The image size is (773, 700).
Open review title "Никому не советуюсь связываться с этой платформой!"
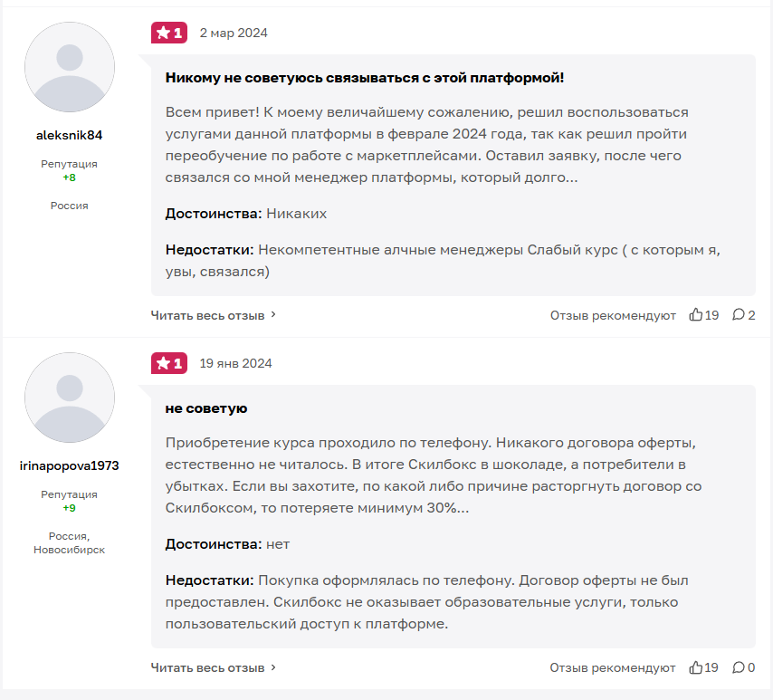point(365,78)
